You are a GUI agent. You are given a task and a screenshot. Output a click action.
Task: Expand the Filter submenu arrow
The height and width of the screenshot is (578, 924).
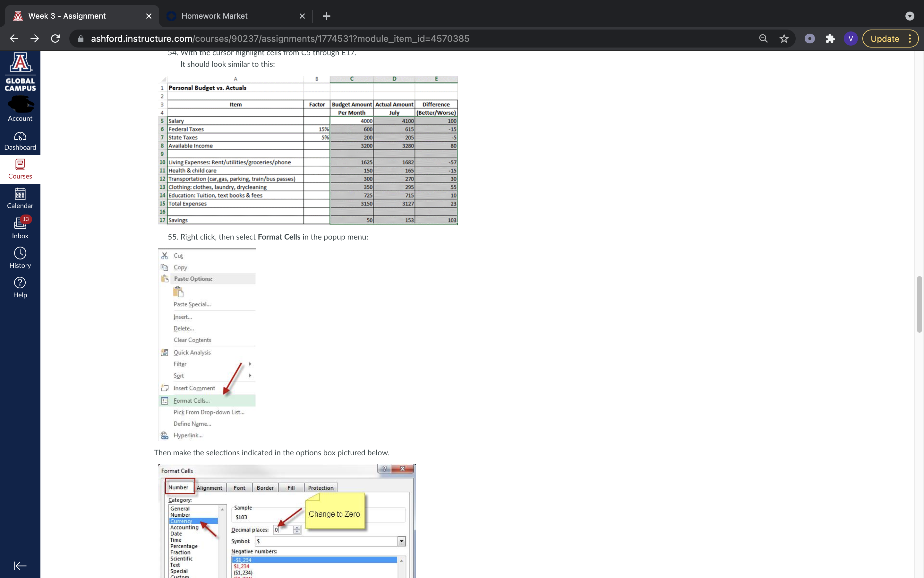[x=250, y=364]
